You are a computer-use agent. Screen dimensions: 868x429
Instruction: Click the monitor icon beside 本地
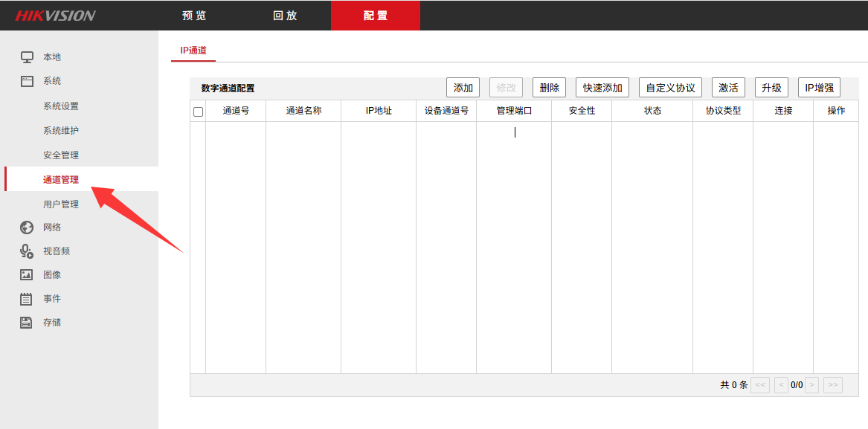[27, 57]
